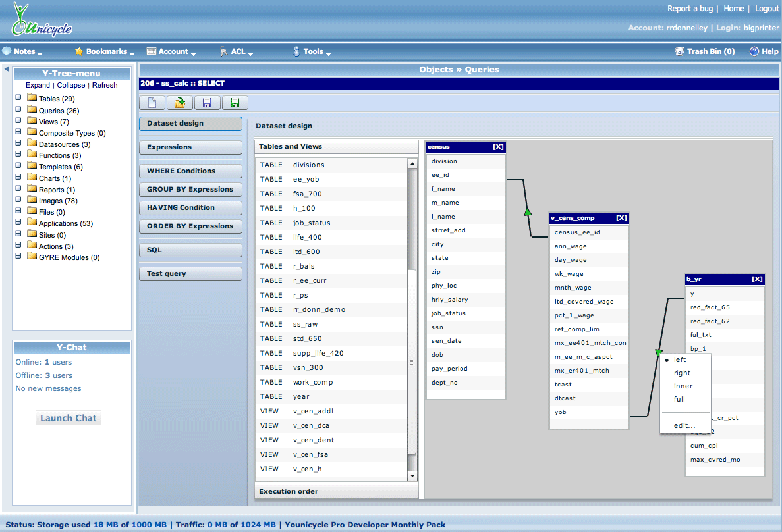Open the Tools dropdown menu
This screenshot has height=532, width=782.
pyautogui.click(x=314, y=51)
